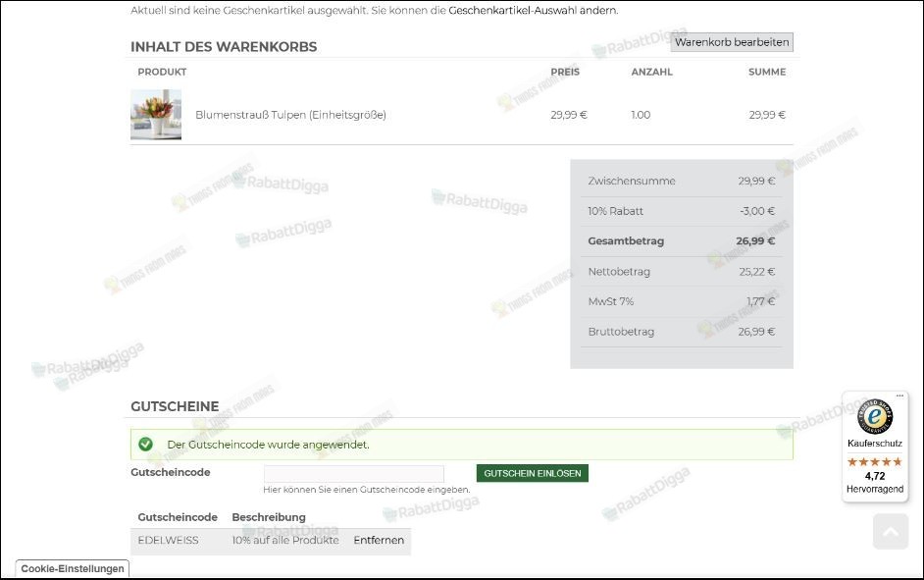Screen dimensions: 924x580
Task: Click the Beschreibung column header
Action: (x=269, y=517)
